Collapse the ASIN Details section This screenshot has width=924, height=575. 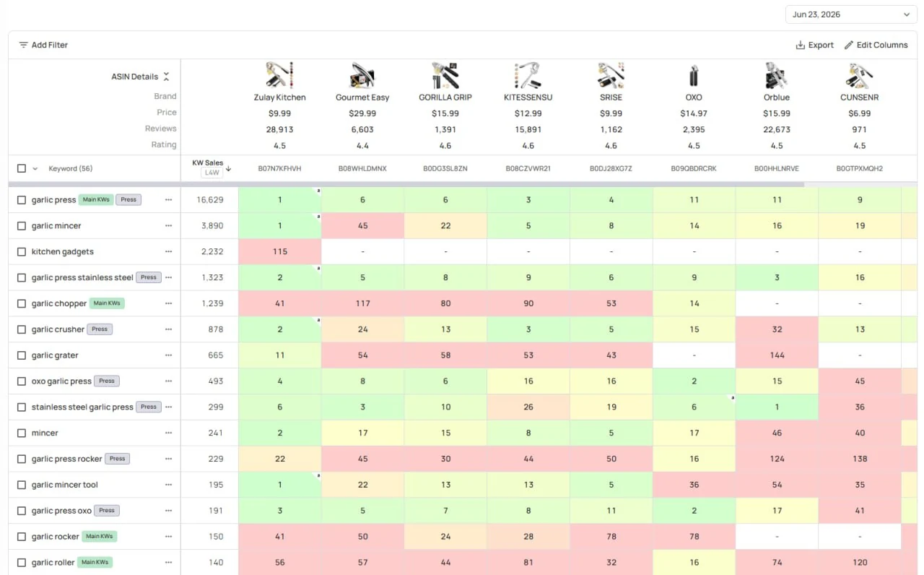[x=166, y=77]
